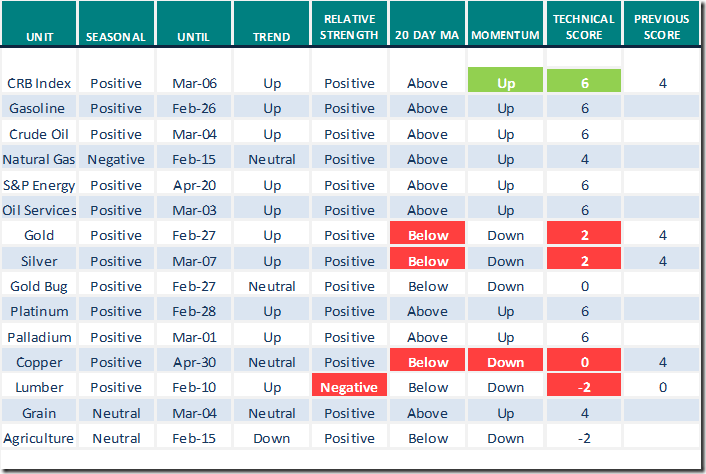Image resolution: width=706 pixels, height=474 pixels.
Task: Click the Gold Bug Neutral trend cell
Action: pos(271,287)
